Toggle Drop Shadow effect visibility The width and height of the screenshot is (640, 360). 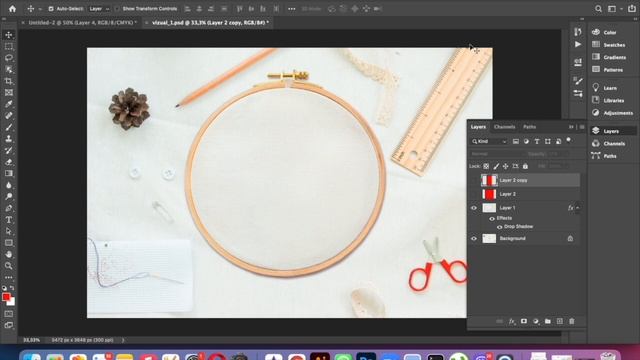point(500,227)
